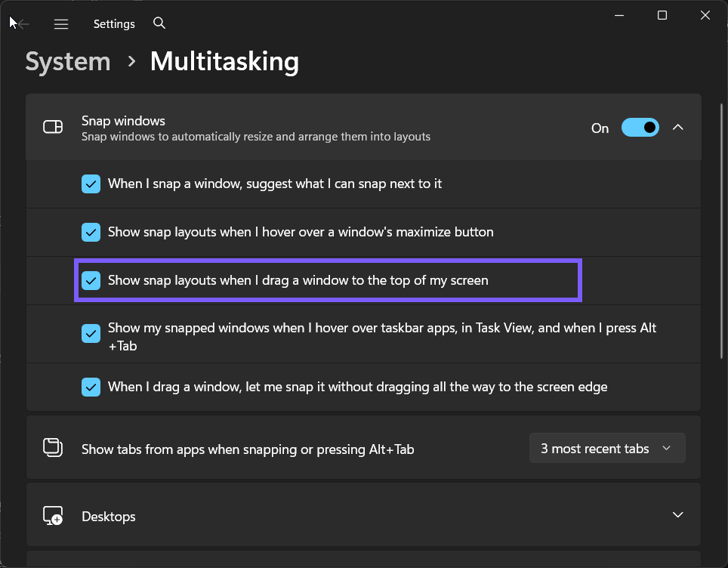Uncheck snap layouts when dragging to top
The image size is (728, 568).
pyautogui.click(x=91, y=280)
